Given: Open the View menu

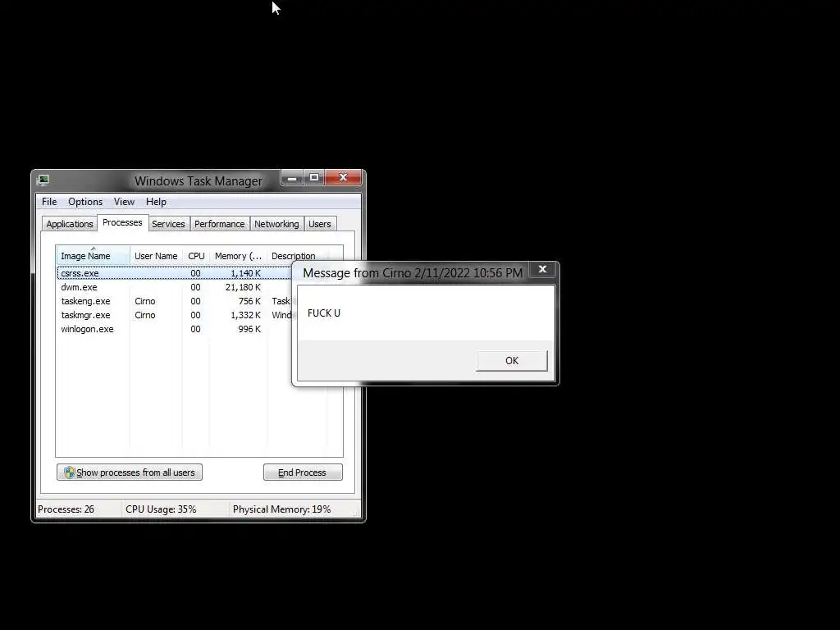Looking at the screenshot, I should (x=124, y=202).
